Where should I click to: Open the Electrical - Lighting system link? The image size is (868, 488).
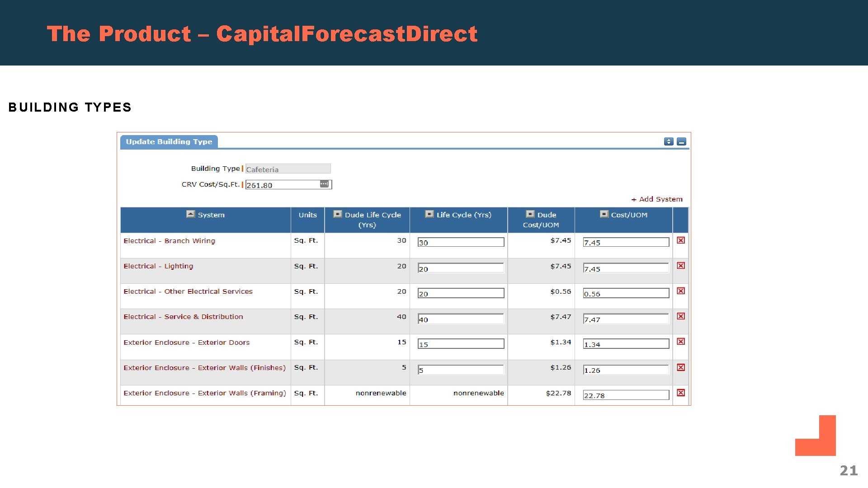pyautogui.click(x=158, y=266)
